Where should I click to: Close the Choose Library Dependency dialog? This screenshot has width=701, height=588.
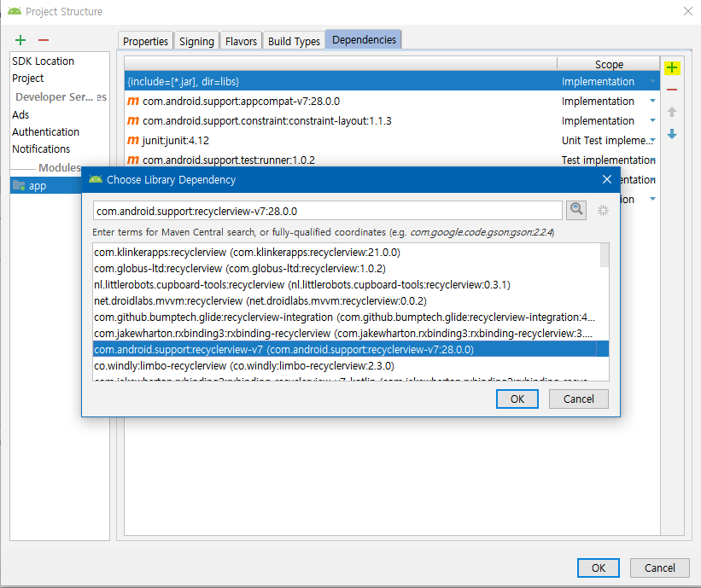point(607,179)
